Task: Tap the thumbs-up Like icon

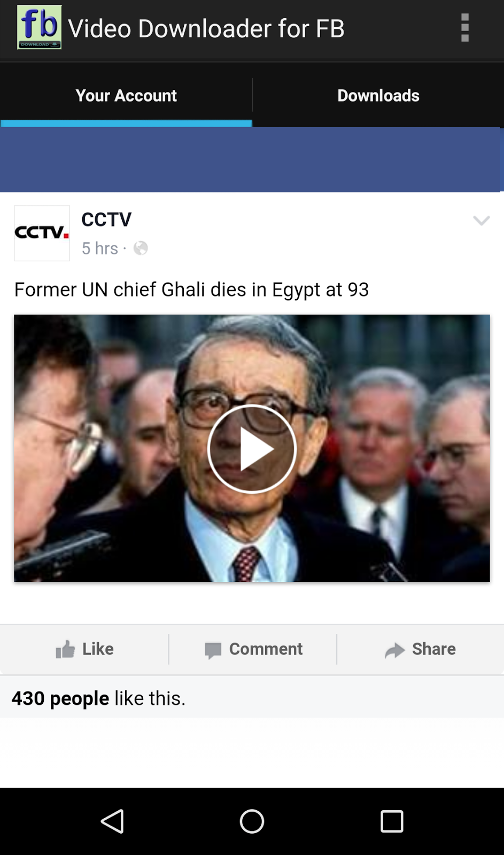Action: click(65, 649)
